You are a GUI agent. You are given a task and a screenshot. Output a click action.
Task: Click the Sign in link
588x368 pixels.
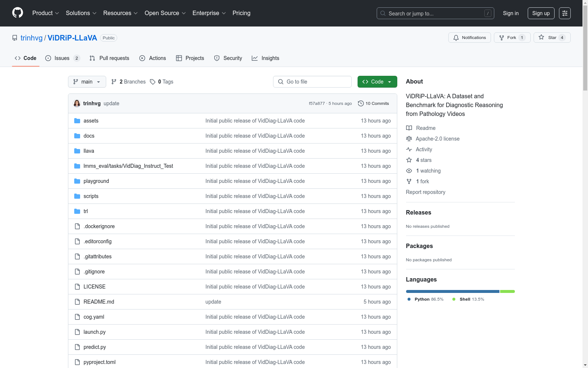tap(511, 13)
